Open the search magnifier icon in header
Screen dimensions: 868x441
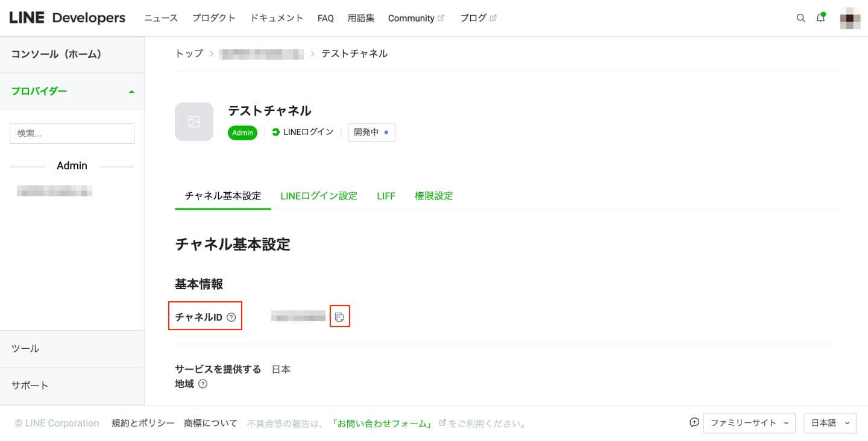point(801,18)
